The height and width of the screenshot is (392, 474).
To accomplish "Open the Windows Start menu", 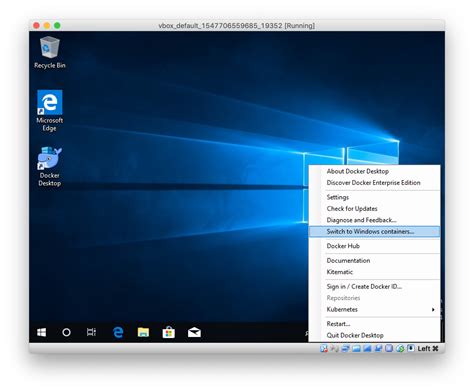I will pos(42,332).
